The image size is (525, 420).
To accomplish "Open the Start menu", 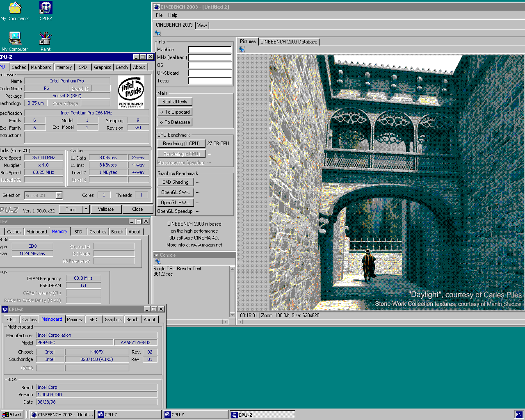I will [x=12, y=415].
